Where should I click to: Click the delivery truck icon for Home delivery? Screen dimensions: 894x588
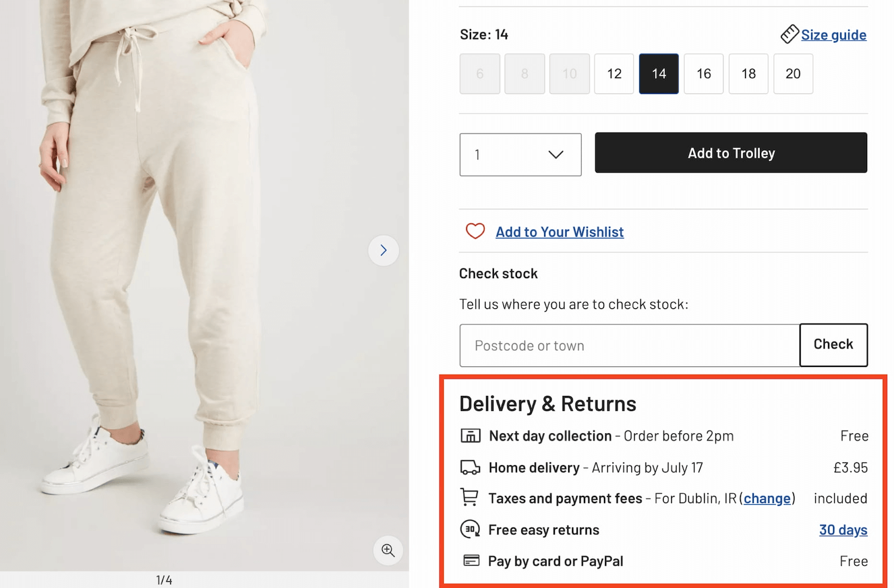(x=470, y=467)
